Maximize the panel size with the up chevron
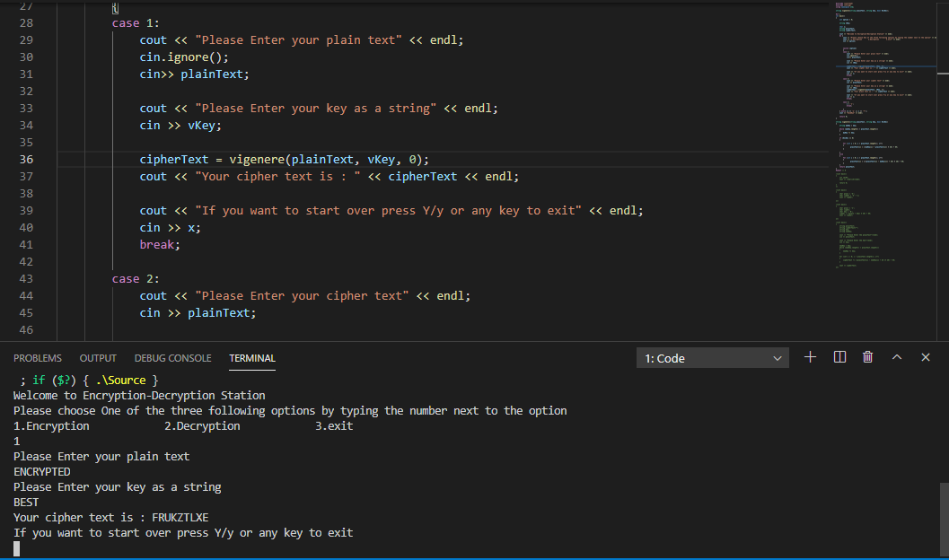Screen dimensions: 949x560 click(x=896, y=357)
